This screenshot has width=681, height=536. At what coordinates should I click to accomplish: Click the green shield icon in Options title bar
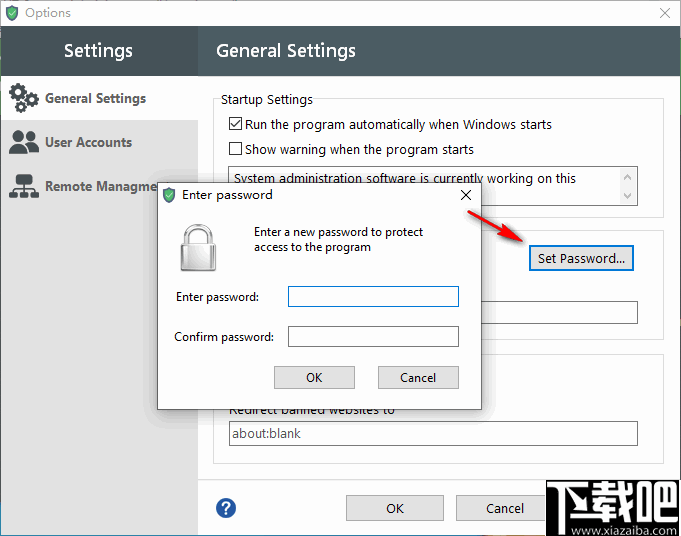coord(12,13)
